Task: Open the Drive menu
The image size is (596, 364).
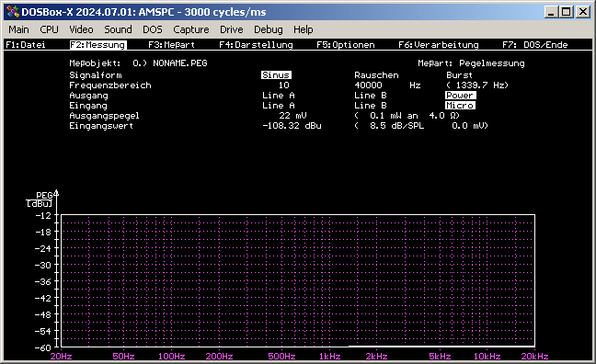Action: point(231,29)
